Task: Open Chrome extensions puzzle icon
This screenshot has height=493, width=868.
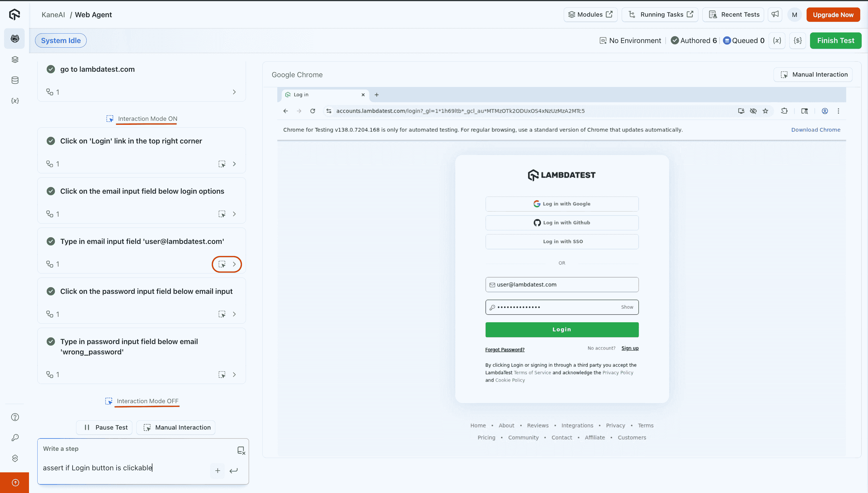Action: tap(784, 111)
